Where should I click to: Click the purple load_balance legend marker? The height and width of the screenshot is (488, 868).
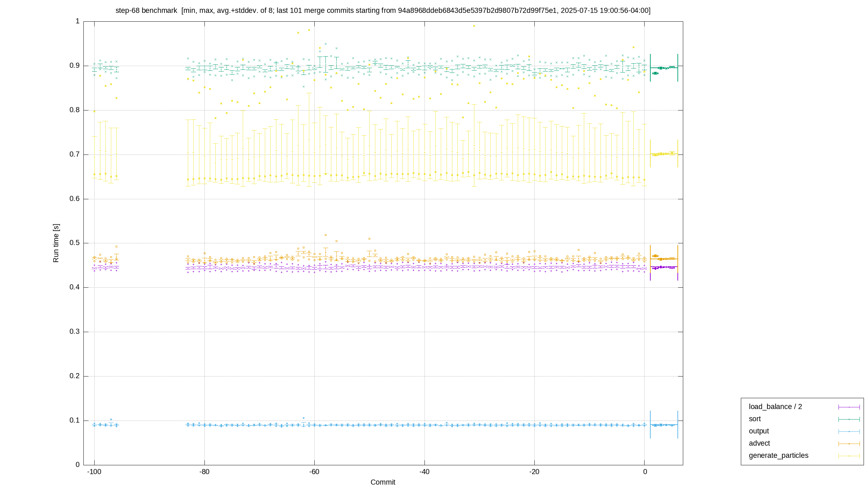click(x=849, y=407)
